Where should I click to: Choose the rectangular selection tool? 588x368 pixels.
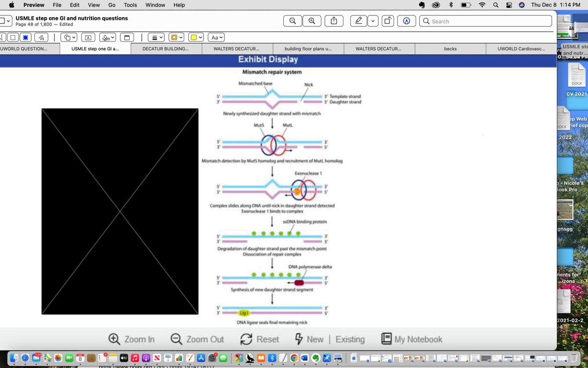[13, 38]
